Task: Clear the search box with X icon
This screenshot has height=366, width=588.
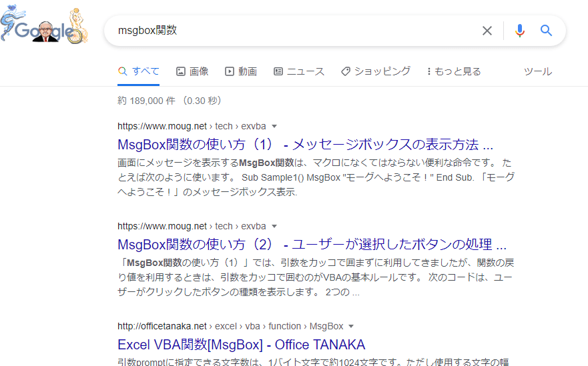Action: [487, 31]
